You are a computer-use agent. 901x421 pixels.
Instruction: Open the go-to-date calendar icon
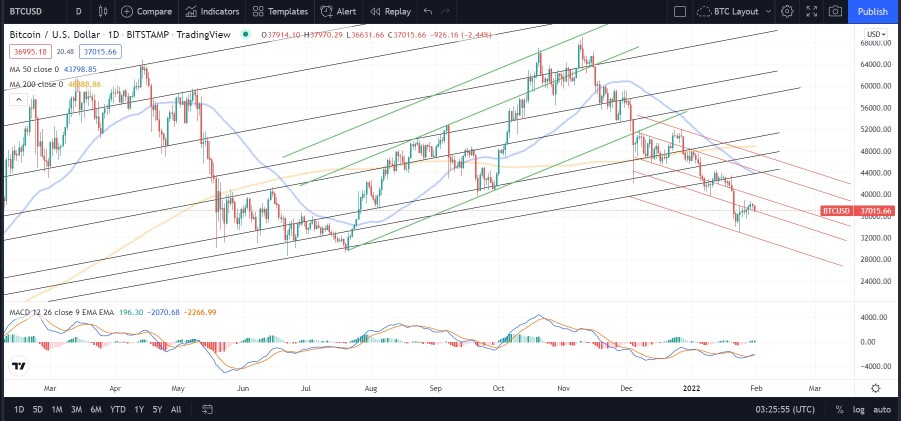207,410
